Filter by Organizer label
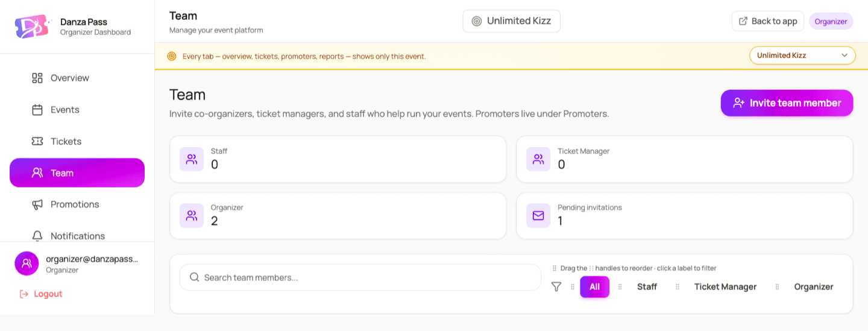Viewport: 868px width, 331px height. click(x=814, y=287)
